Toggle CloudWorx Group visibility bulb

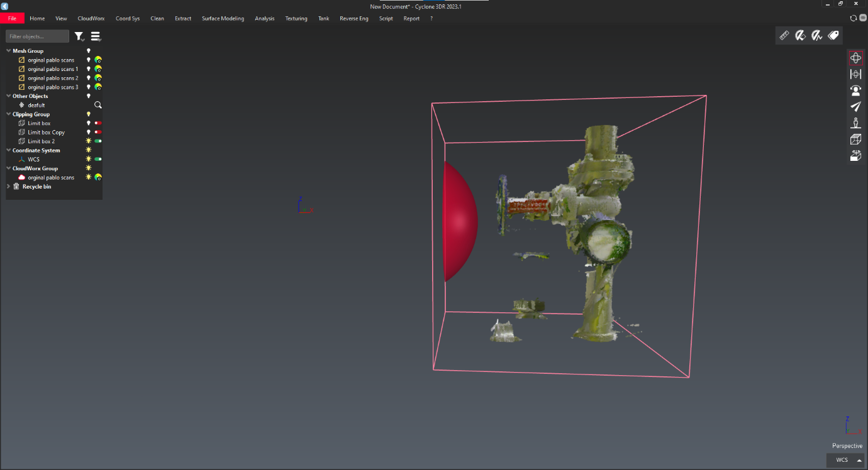pyautogui.click(x=89, y=168)
